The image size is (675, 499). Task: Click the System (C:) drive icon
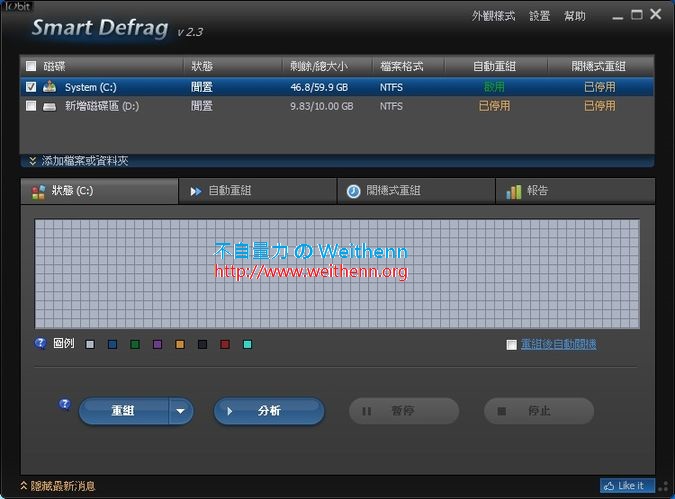pyautogui.click(x=50, y=87)
